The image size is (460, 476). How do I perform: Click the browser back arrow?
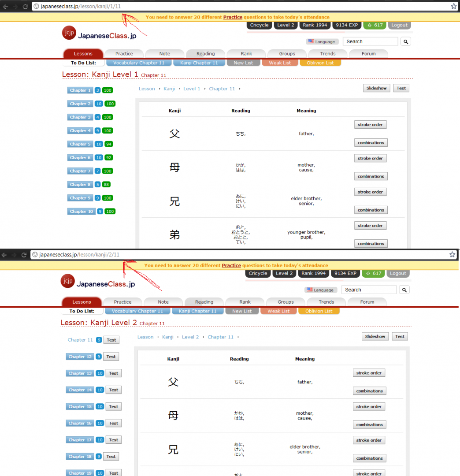point(5,7)
